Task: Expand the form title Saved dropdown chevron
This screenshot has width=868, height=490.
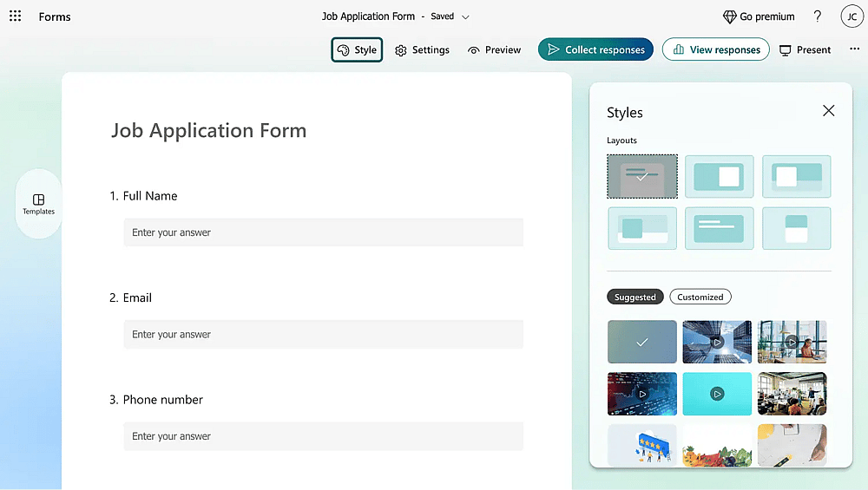Action: coord(465,17)
